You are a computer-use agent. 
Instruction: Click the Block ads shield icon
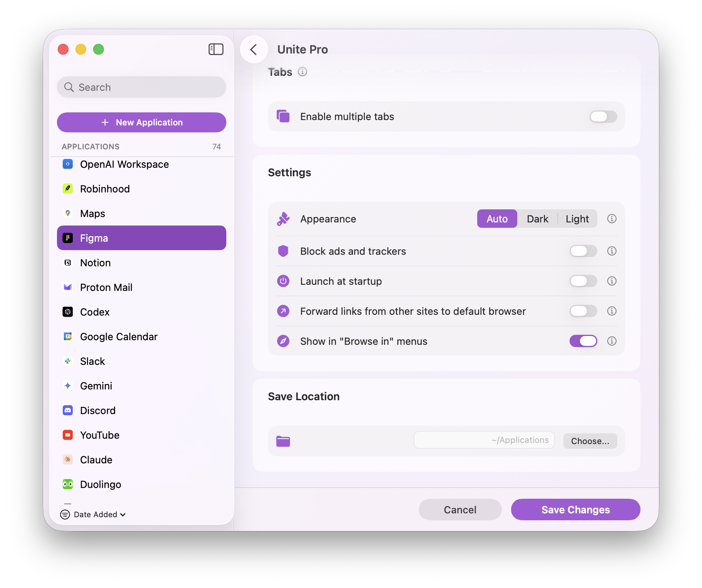pos(283,251)
